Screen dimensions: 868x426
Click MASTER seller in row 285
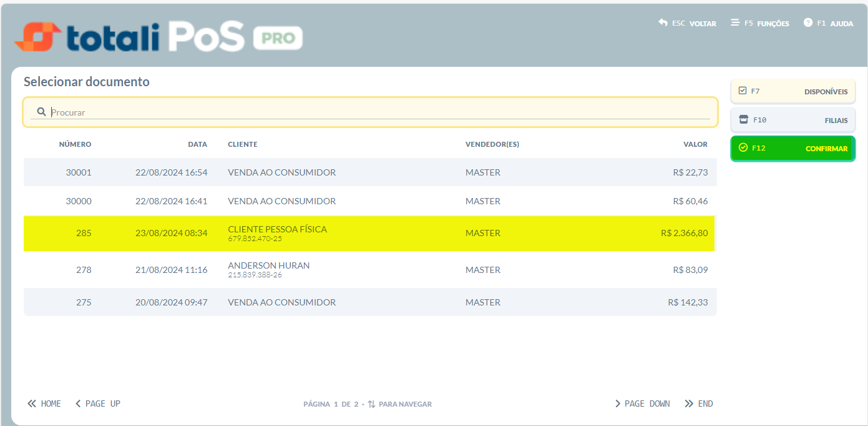pyautogui.click(x=483, y=233)
